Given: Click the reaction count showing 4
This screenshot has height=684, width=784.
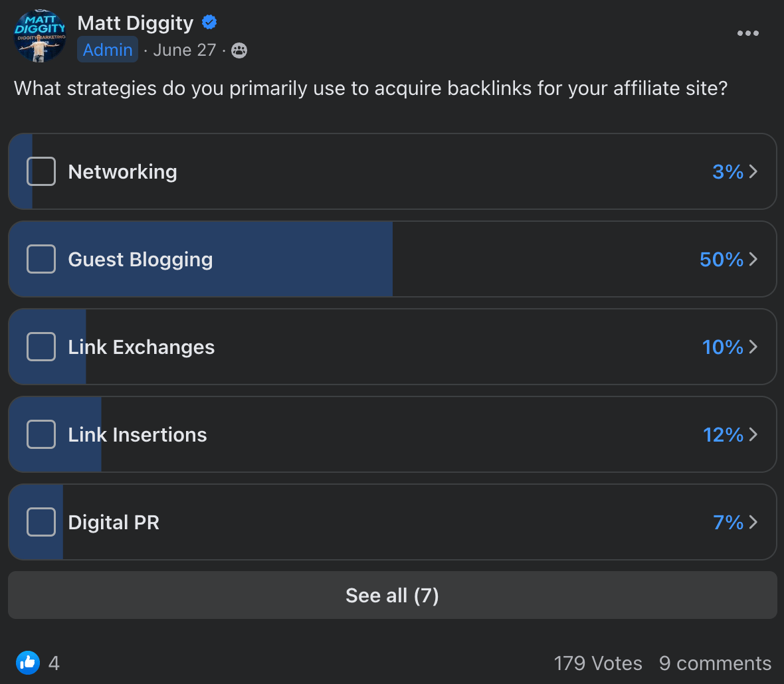Looking at the screenshot, I should tap(53, 662).
